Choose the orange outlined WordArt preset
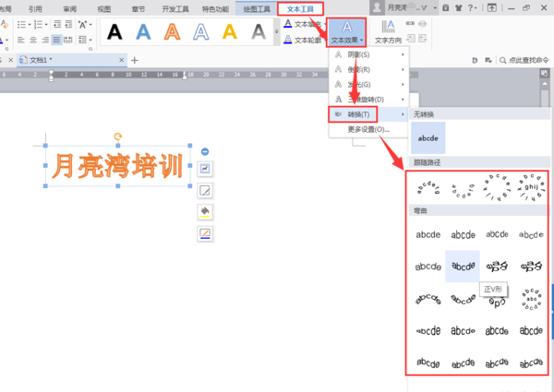This screenshot has width=554, height=392. [173, 31]
